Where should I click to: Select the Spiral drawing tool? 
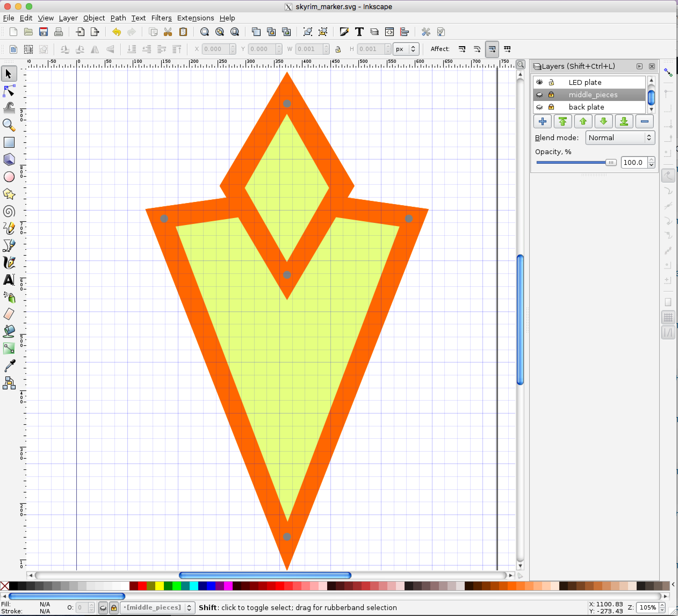[x=9, y=212]
